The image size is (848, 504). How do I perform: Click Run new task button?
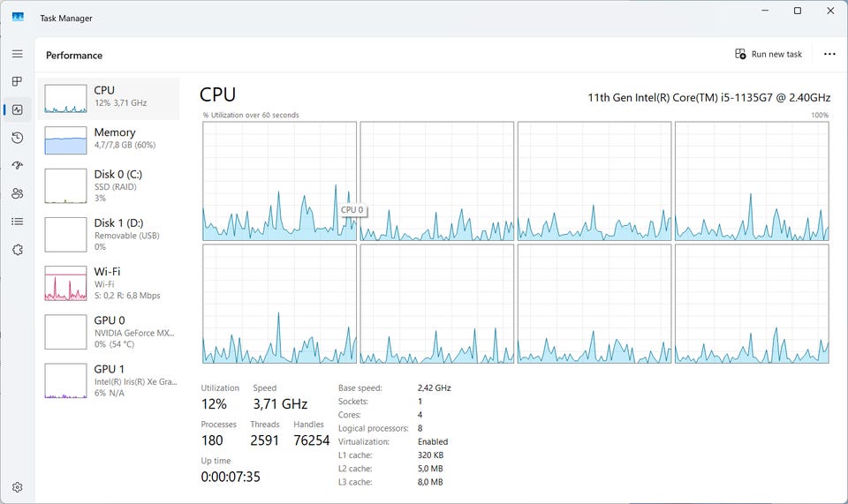[x=768, y=54]
